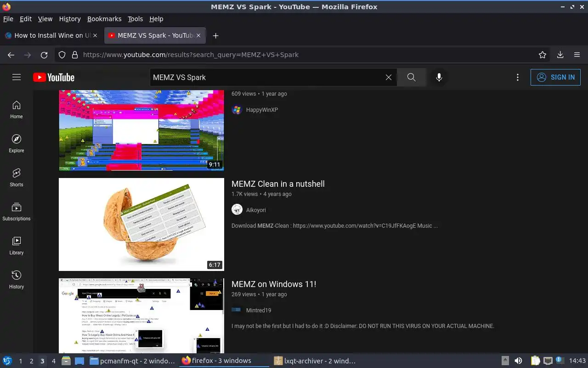Click the magnifier search button
The width and height of the screenshot is (588, 368).
(x=411, y=77)
